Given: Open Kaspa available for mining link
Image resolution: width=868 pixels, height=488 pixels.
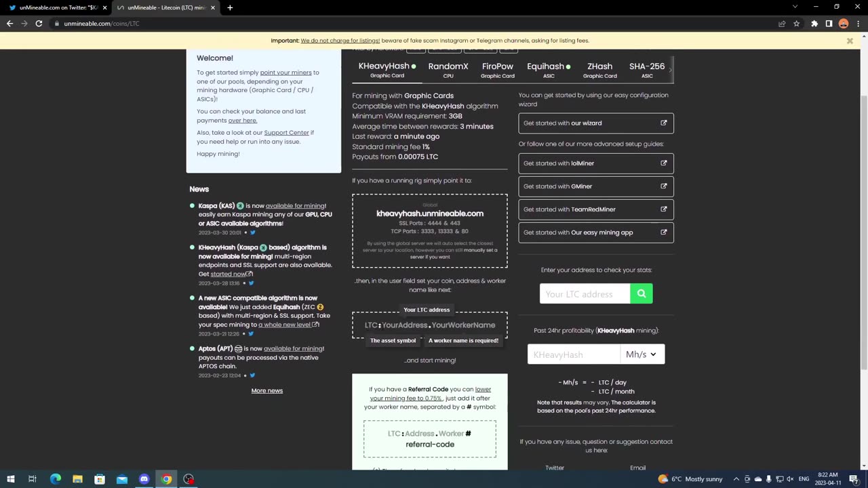Looking at the screenshot, I should pos(295,206).
